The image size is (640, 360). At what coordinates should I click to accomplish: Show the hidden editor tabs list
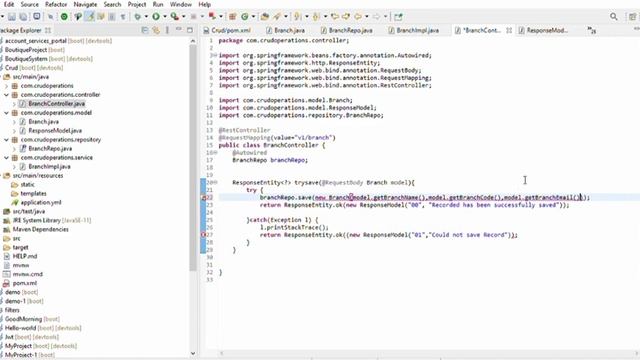[x=591, y=30]
